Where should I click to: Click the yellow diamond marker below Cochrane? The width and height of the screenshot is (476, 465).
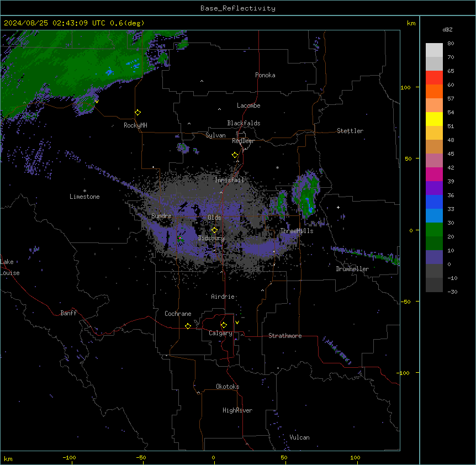tap(188, 326)
